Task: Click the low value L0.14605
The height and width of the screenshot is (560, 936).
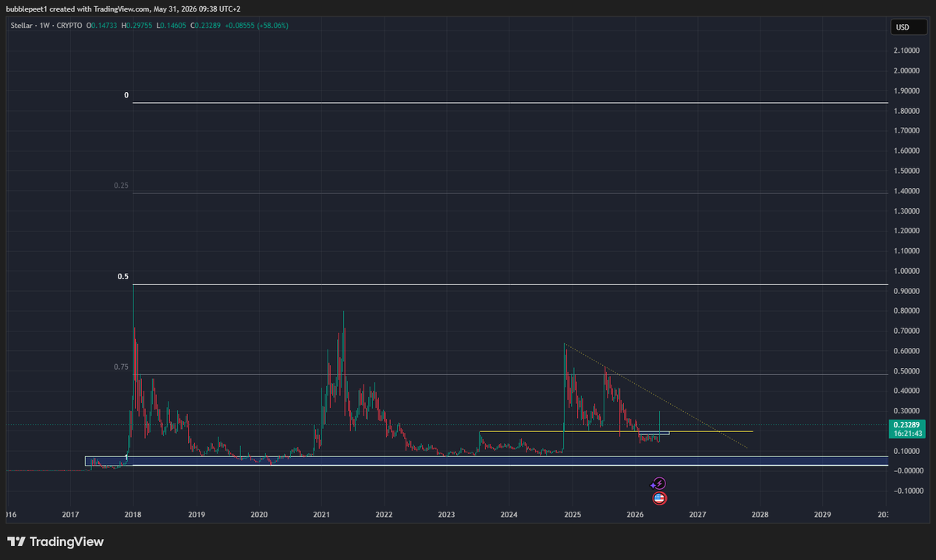Action: (x=172, y=26)
